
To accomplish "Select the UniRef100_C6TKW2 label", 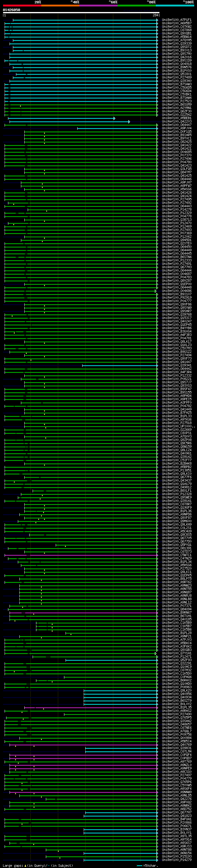I will [x=176, y=26].
